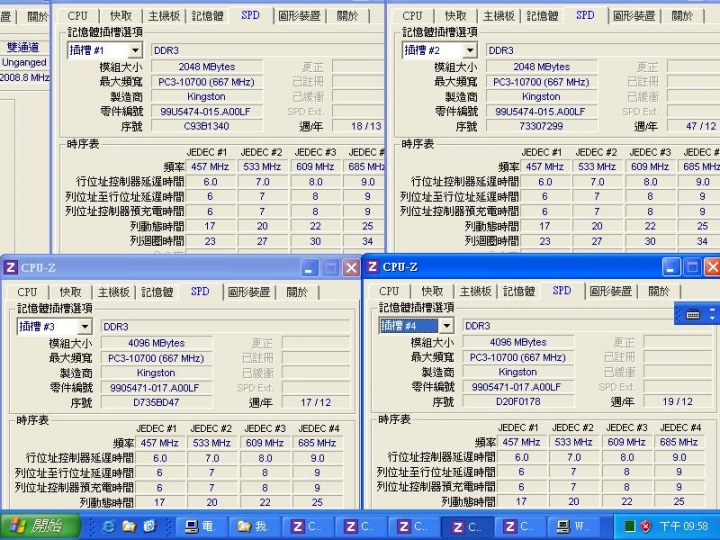Click the 2048 MBytes size in slot #2 window
This screenshot has height=540, width=720.
coord(541,67)
